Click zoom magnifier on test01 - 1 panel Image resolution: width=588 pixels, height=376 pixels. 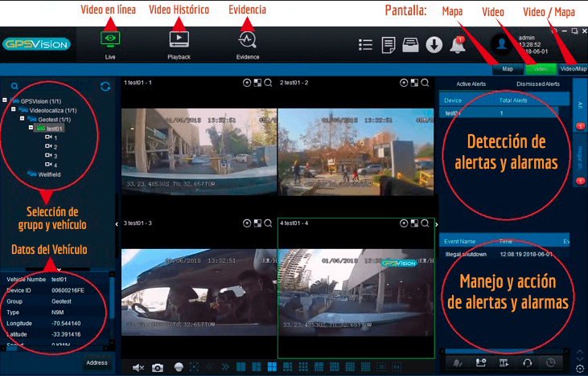tap(268, 83)
